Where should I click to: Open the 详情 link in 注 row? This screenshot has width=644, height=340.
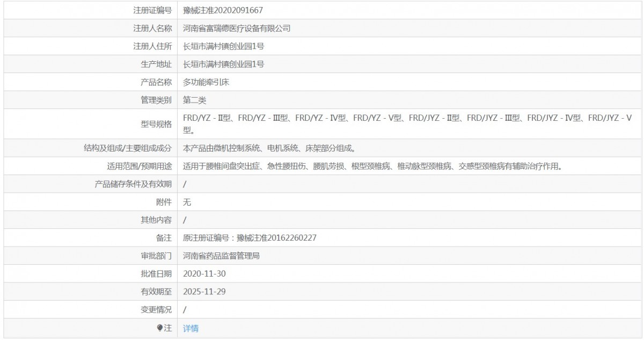click(x=191, y=328)
